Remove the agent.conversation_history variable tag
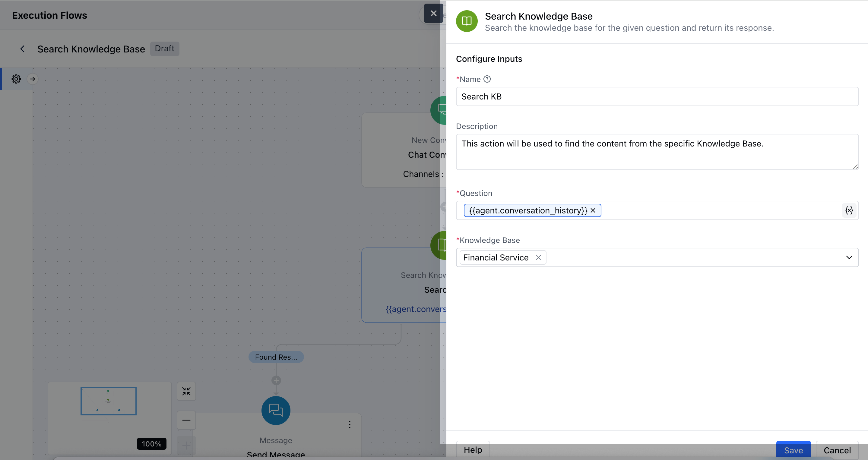Image resolution: width=868 pixels, height=460 pixels. [x=593, y=210]
